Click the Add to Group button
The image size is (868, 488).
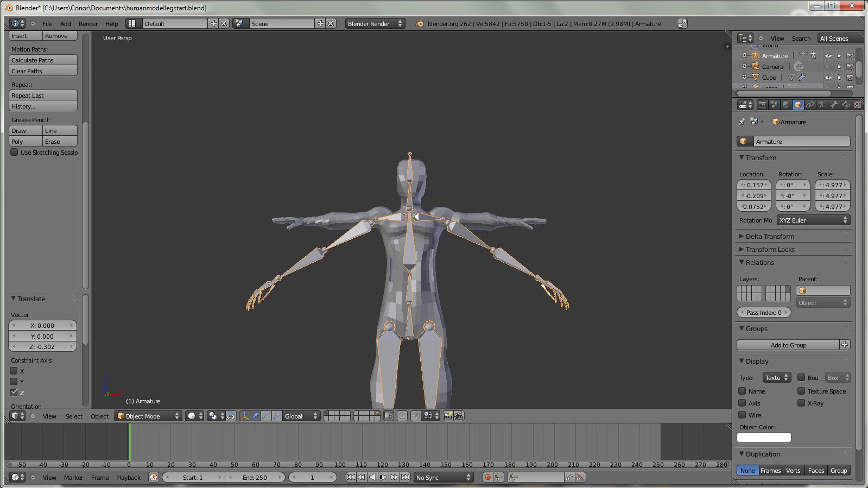point(788,345)
